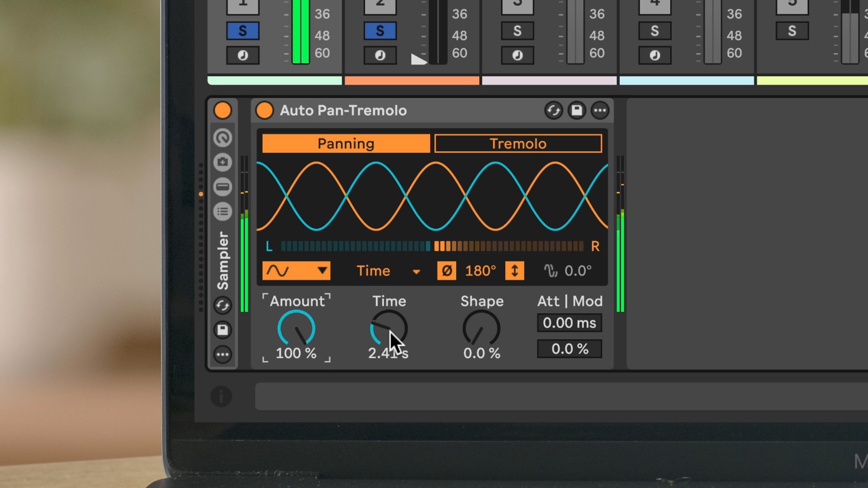Open Sampler options via the sidebar ellipsis button
The image size is (868, 488).
222,355
